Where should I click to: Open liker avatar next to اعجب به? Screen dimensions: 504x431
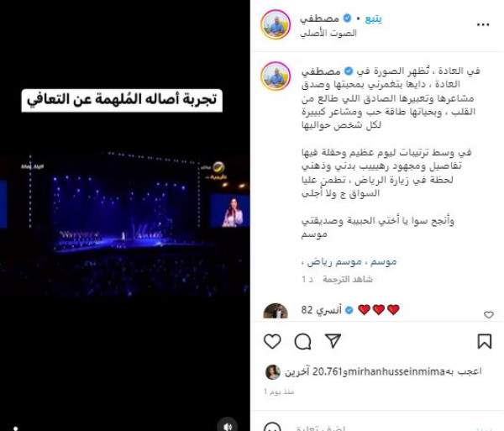point(272,372)
